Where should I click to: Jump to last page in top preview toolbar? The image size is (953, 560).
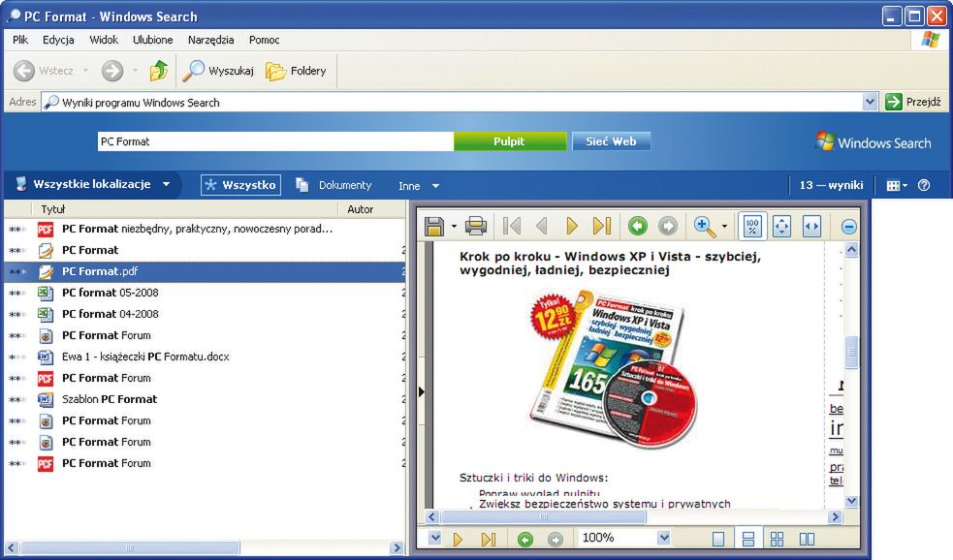pos(602,227)
